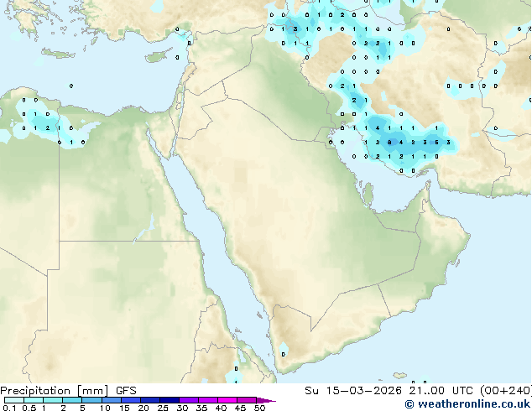The height and width of the screenshot is (411, 532).
Task: Pick the 40–45 mm magenta swatch
Action: tap(227, 400)
